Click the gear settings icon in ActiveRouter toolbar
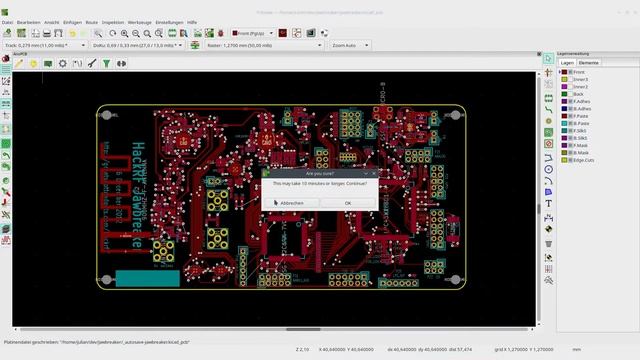Viewport: 640px width, 360px height. point(62,63)
